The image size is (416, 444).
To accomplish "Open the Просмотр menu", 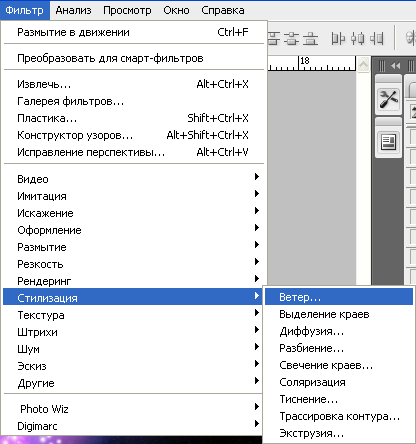I will click(127, 10).
